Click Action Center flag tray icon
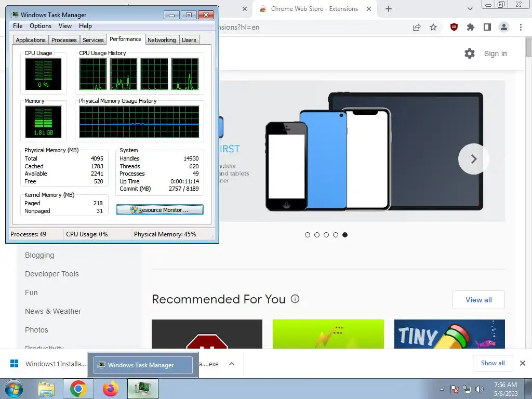Image resolution: width=532 pixels, height=399 pixels. tap(455, 389)
